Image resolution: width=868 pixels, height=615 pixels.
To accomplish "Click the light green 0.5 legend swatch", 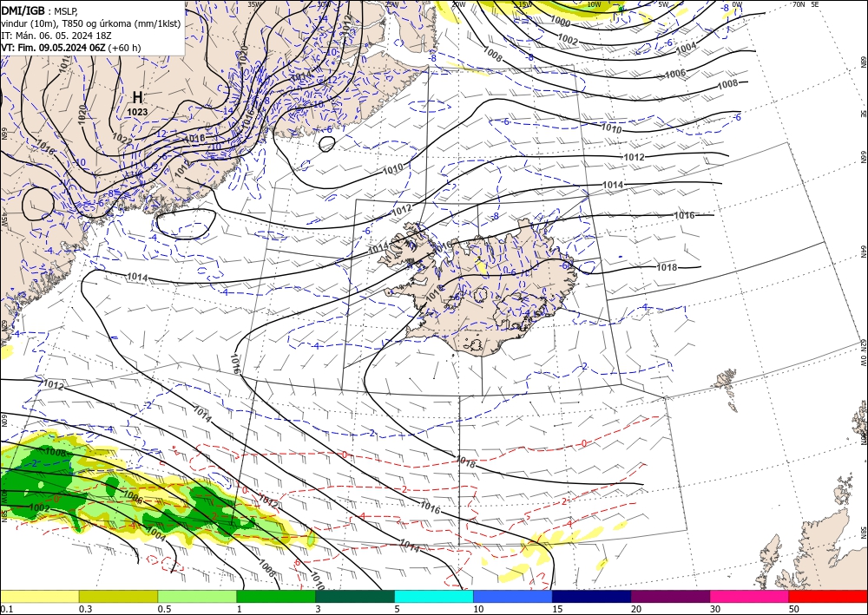I will [197, 596].
